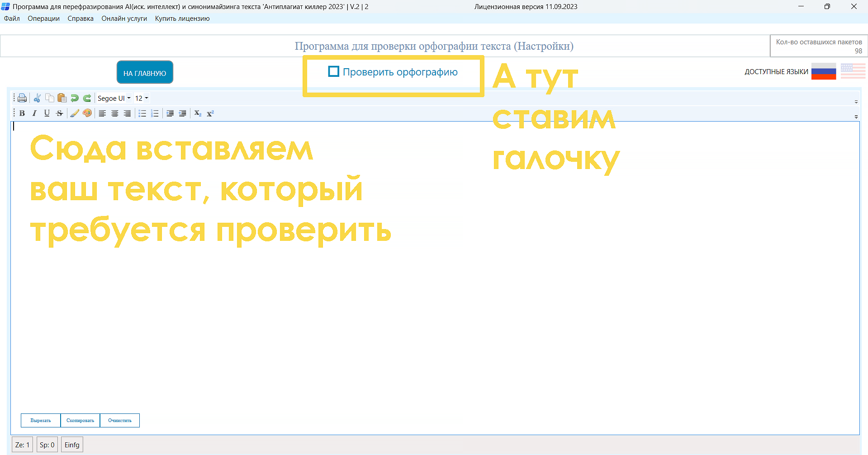Apply numbered list
This screenshot has width=868, height=455.
(x=155, y=113)
